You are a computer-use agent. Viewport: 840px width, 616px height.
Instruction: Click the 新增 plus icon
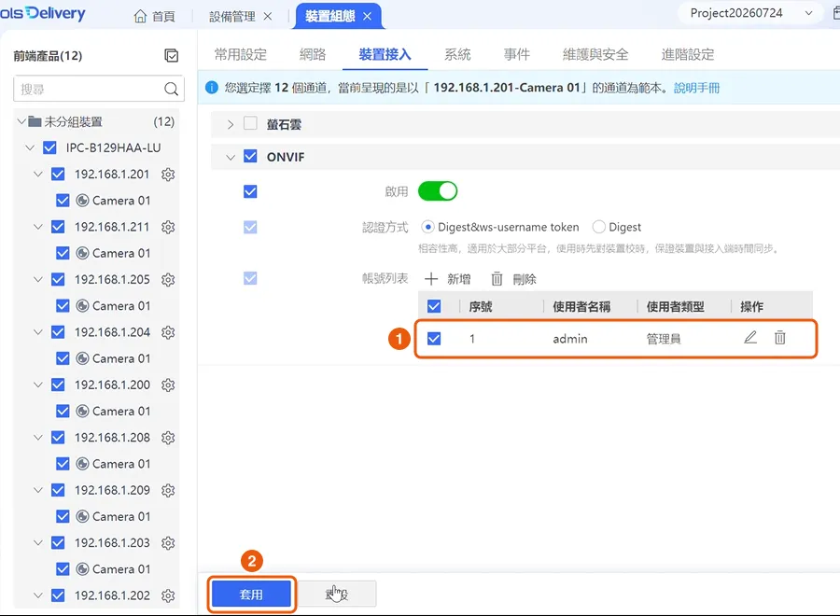tap(431, 279)
